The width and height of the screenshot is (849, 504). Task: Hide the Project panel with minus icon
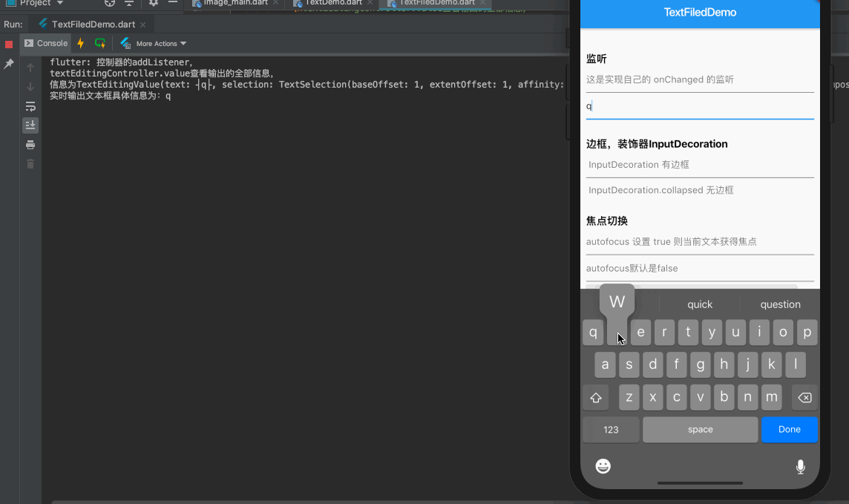click(173, 3)
